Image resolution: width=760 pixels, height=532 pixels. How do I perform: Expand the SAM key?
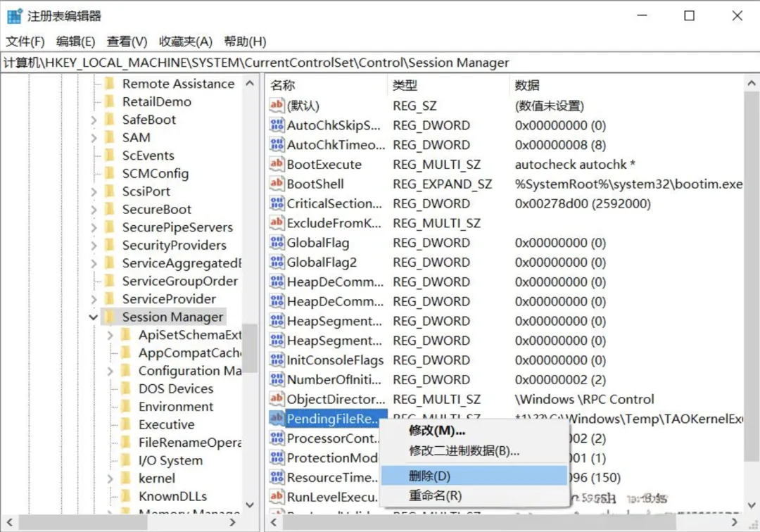94,138
